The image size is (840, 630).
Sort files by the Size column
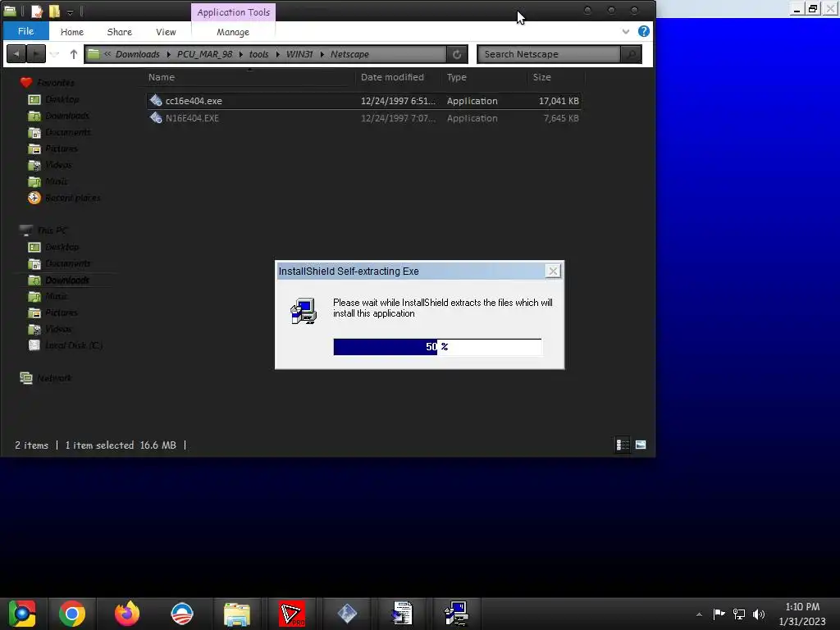[541, 77]
